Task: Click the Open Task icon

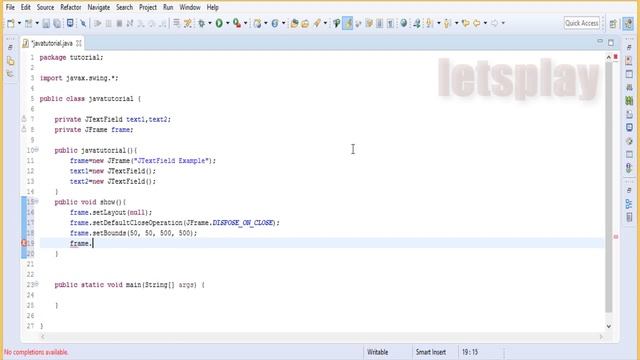Action: (x=305, y=23)
